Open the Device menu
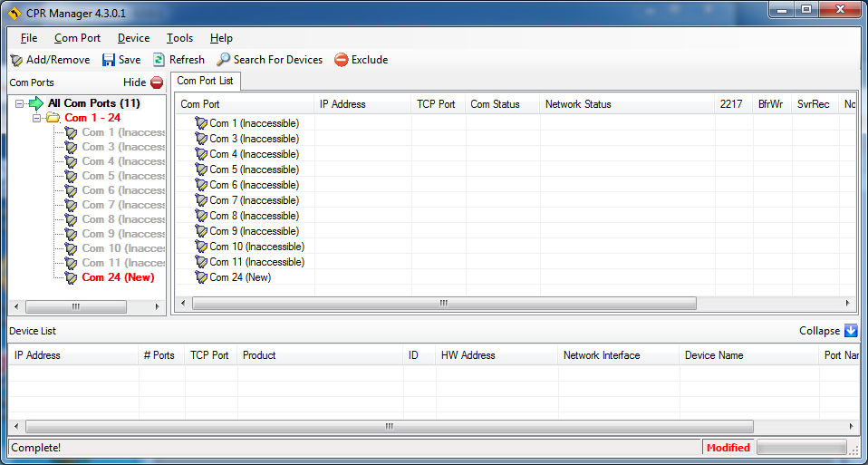This screenshot has width=868, height=465. (x=133, y=38)
